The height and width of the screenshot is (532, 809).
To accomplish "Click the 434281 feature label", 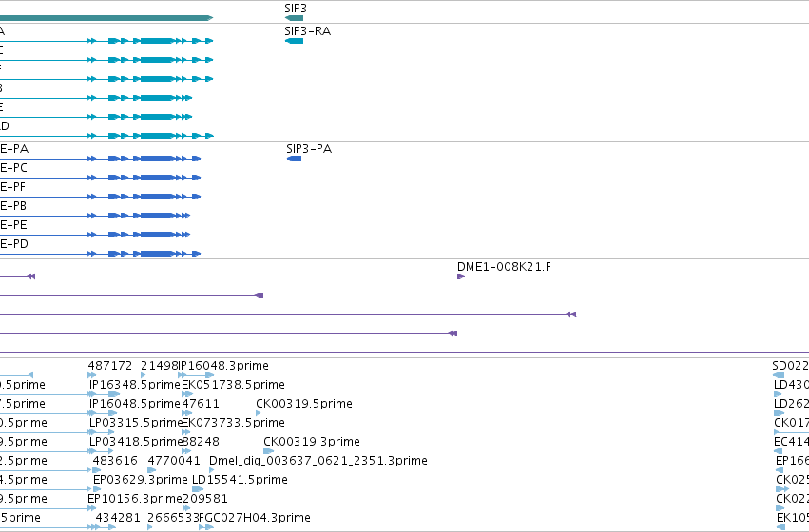I will tap(118, 518).
